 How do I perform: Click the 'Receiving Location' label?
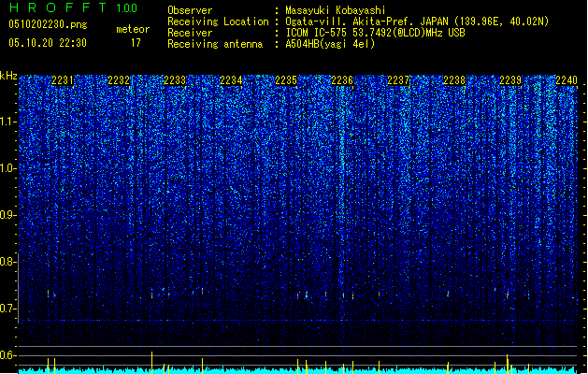pyautogui.click(x=218, y=22)
